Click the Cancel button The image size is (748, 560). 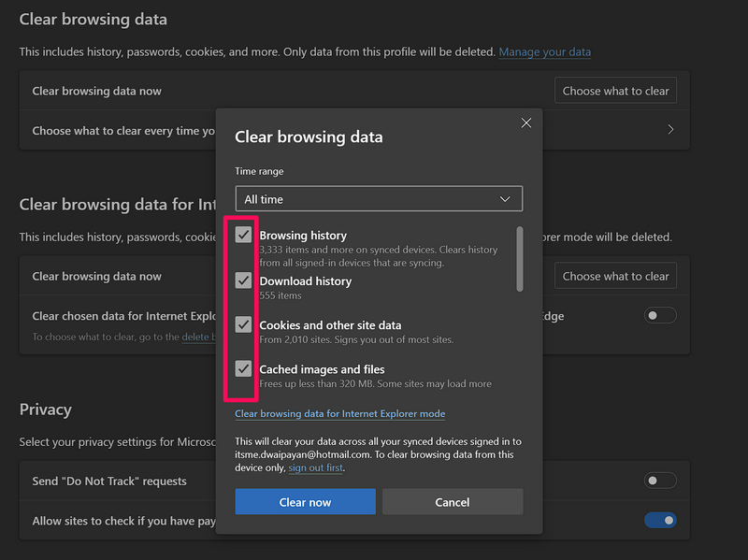(x=453, y=502)
